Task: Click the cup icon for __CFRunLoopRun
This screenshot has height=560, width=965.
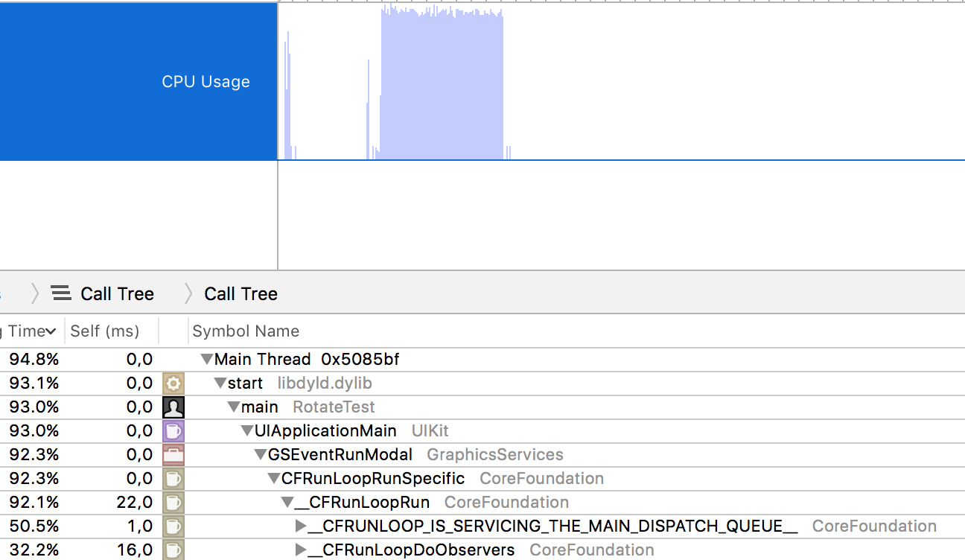Action: click(x=173, y=503)
